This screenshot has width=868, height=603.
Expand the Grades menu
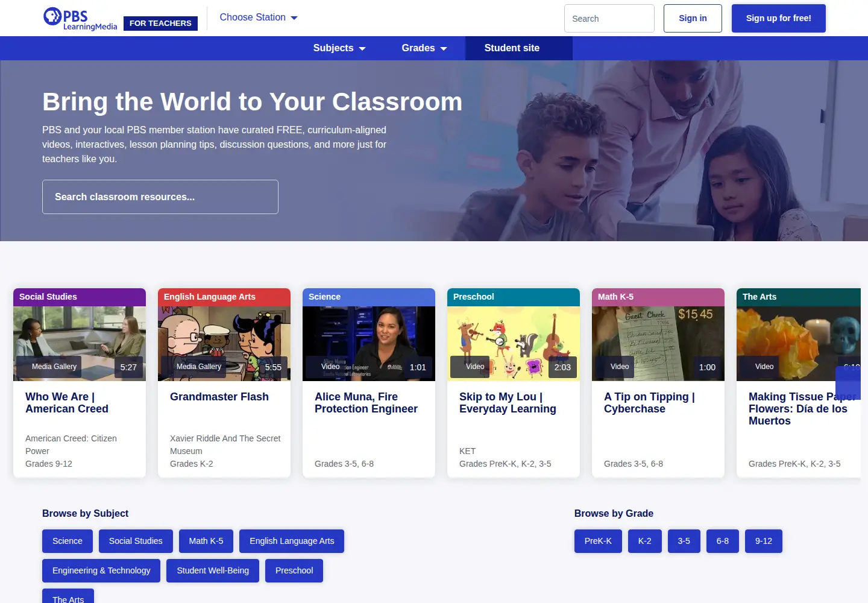coord(424,48)
